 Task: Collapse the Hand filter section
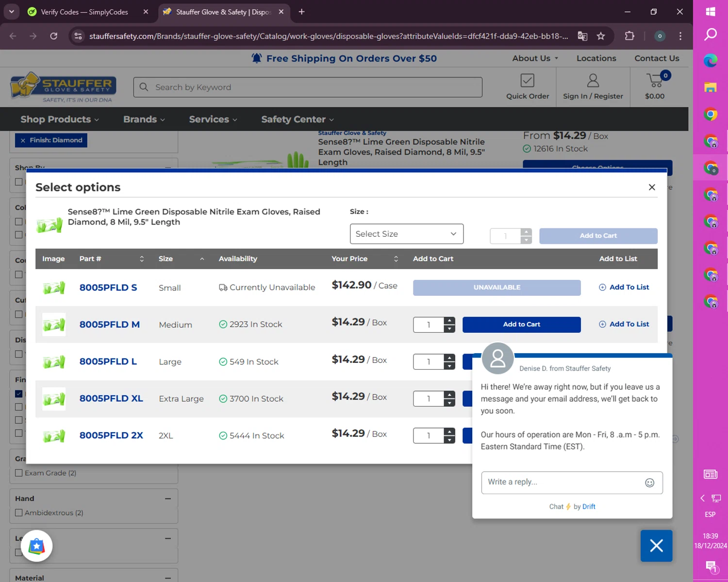click(168, 499)
